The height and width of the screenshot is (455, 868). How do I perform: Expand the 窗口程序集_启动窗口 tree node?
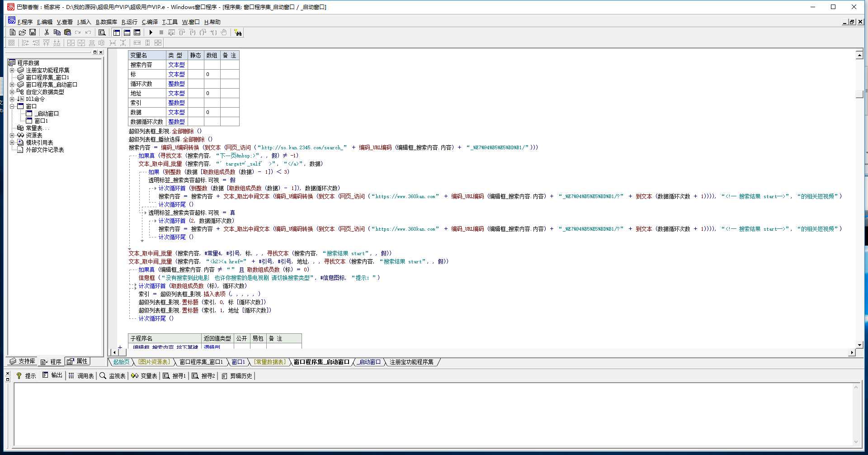tap(12, 85)
